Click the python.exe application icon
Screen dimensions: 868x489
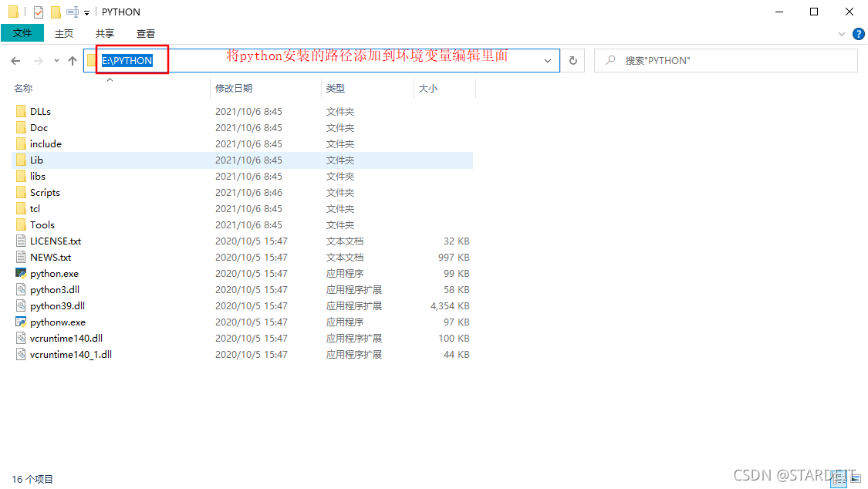point(21,273)
